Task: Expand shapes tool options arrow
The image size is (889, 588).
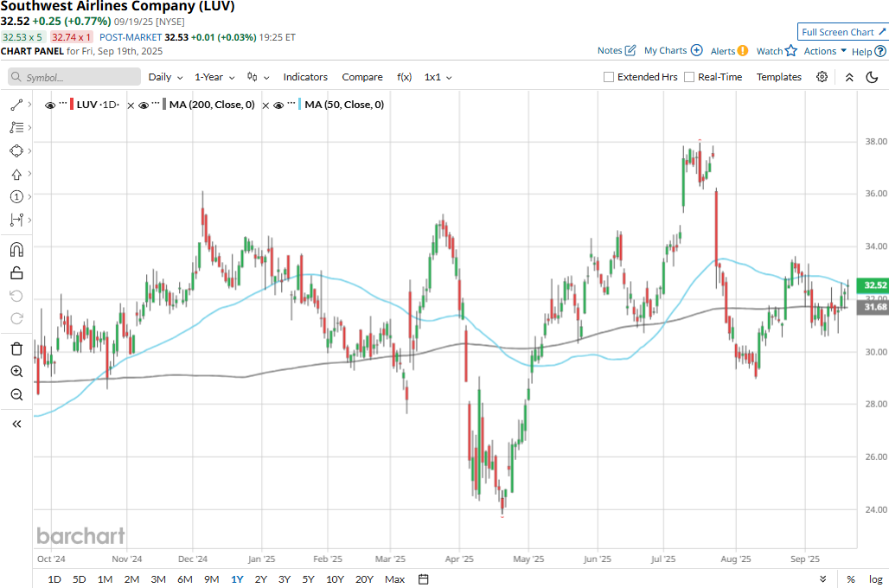Action: tap(29, 150)
